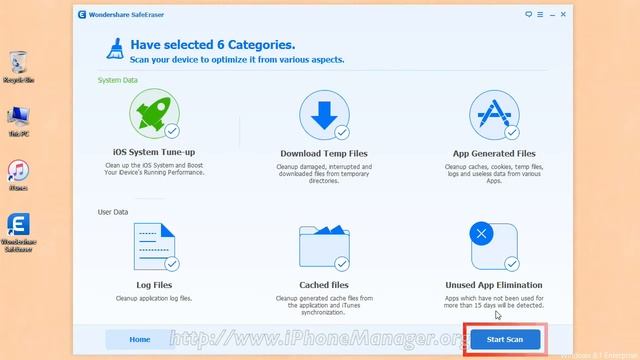The width and height of the screenshot is (640, 360).
Task: Click the User Data section heading
Action: tap(113, 212)
